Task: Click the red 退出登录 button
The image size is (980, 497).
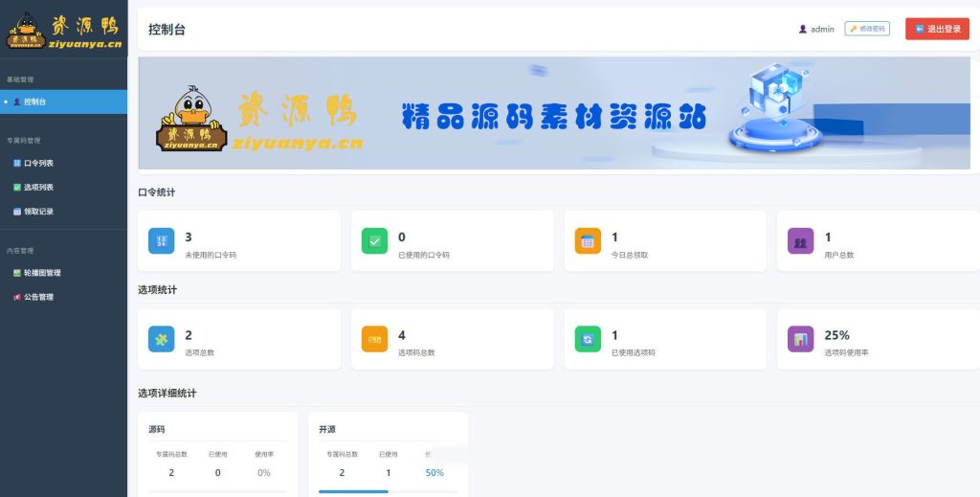Action: pyautogui.click(x=937, y=29)
